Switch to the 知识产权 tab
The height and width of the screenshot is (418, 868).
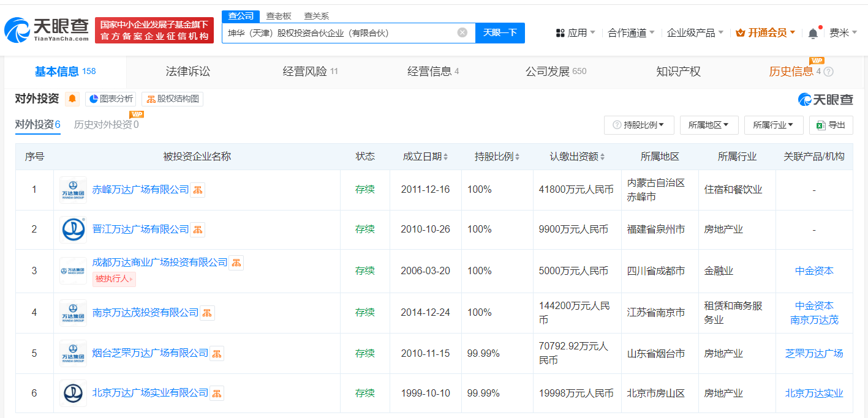click(x=678, y=72)
